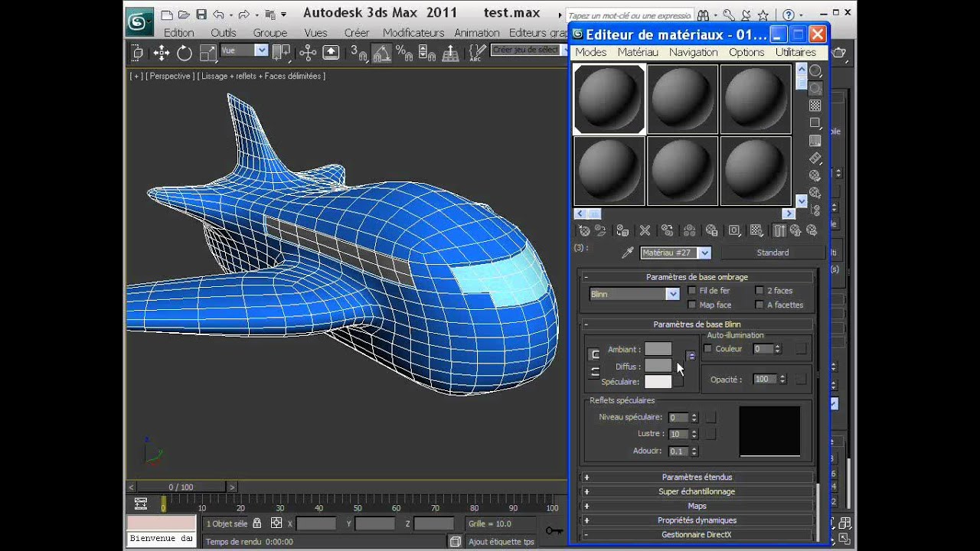Open the Modes menu in Material Editor
The image size is (980, 551).
click(x=590, y=52)
